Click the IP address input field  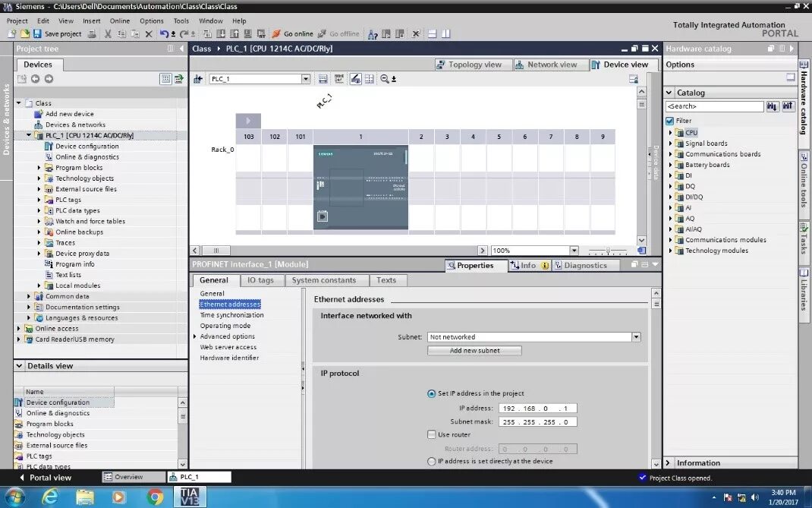coord(537,409)
